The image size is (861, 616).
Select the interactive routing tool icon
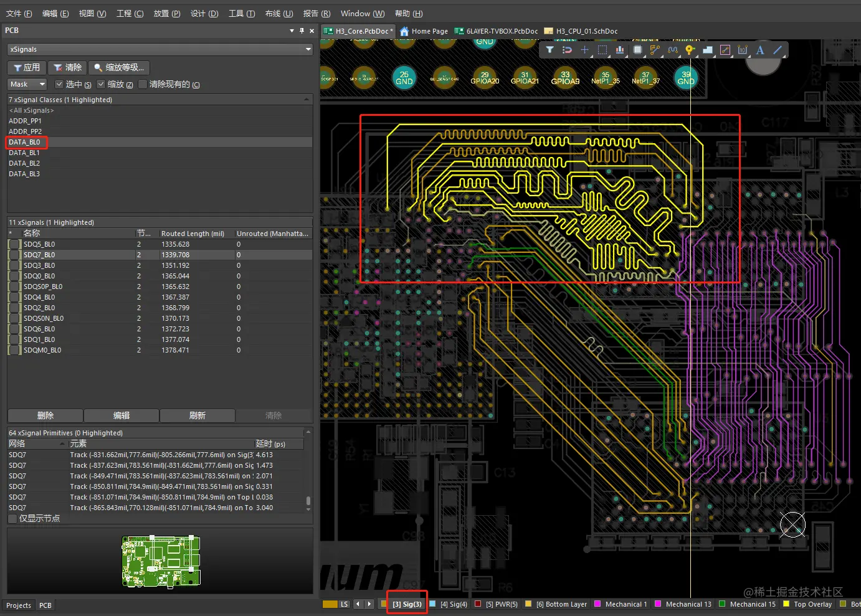[655, 50]
